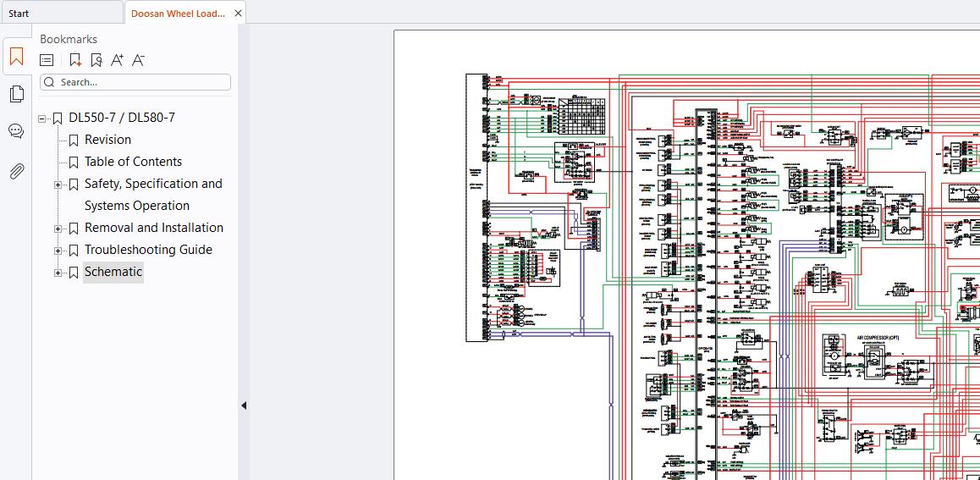Click the bookmark icon beside Troubleshooting Guide
The image size is (980, 480).
(x=73, y=250)
